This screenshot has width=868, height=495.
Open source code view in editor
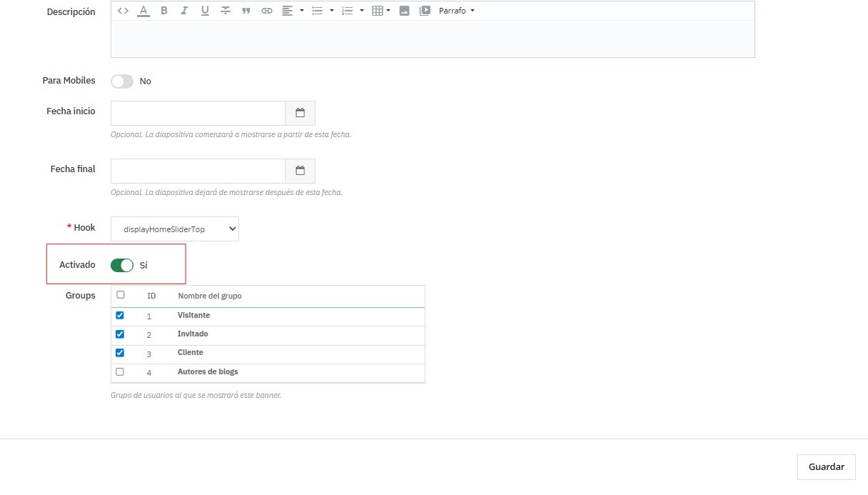point(123,11)
